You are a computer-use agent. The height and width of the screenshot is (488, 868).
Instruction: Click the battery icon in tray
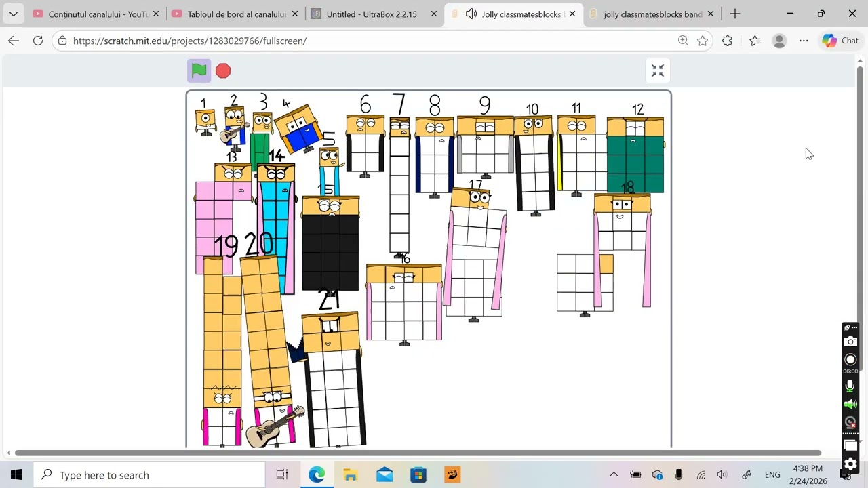pos(635,475)
